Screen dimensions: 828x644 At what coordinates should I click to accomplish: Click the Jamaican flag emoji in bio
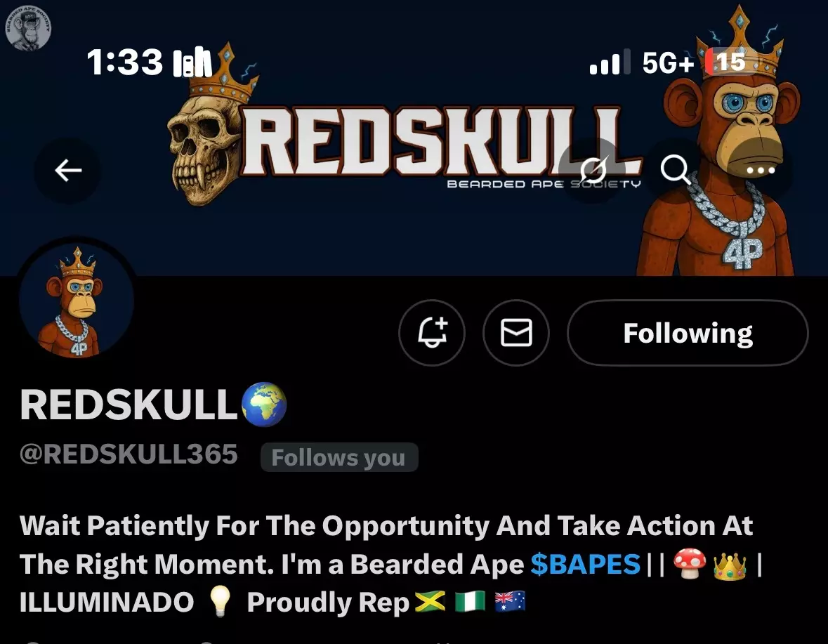point(430,602)
